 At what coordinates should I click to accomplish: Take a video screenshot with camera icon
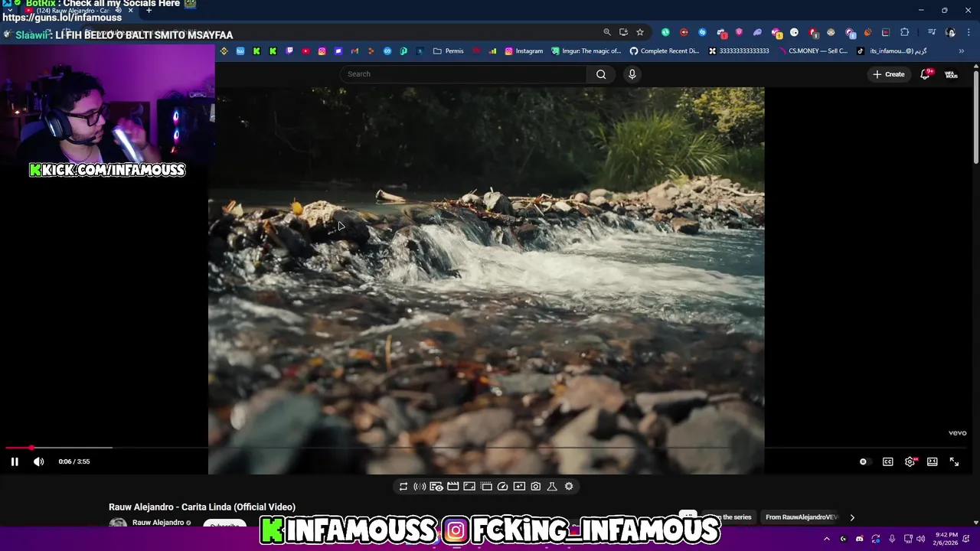tap(535, 486)
